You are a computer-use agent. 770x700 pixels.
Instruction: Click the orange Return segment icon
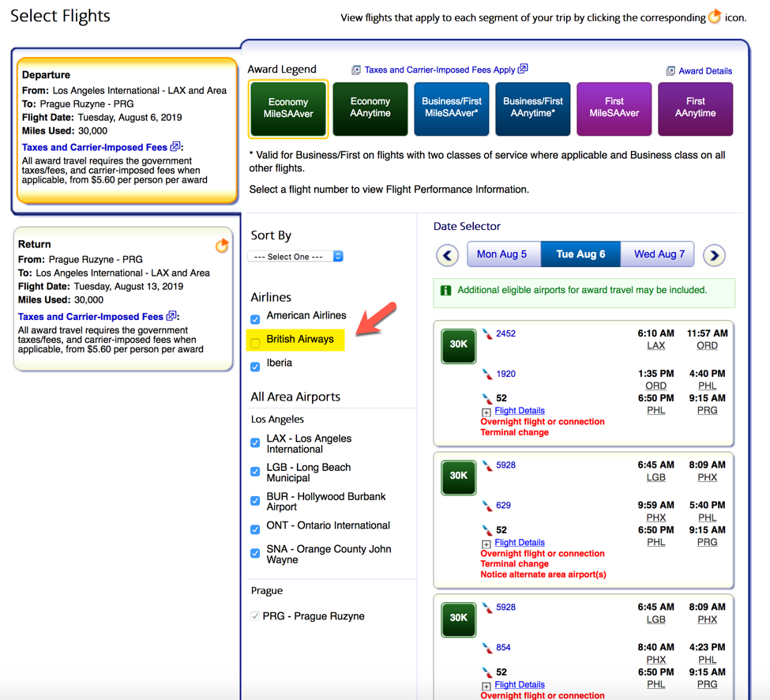(x=222, y=245)
